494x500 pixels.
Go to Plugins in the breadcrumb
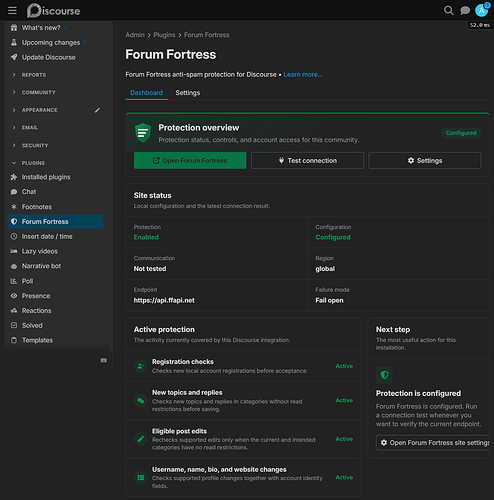point(164,35)
